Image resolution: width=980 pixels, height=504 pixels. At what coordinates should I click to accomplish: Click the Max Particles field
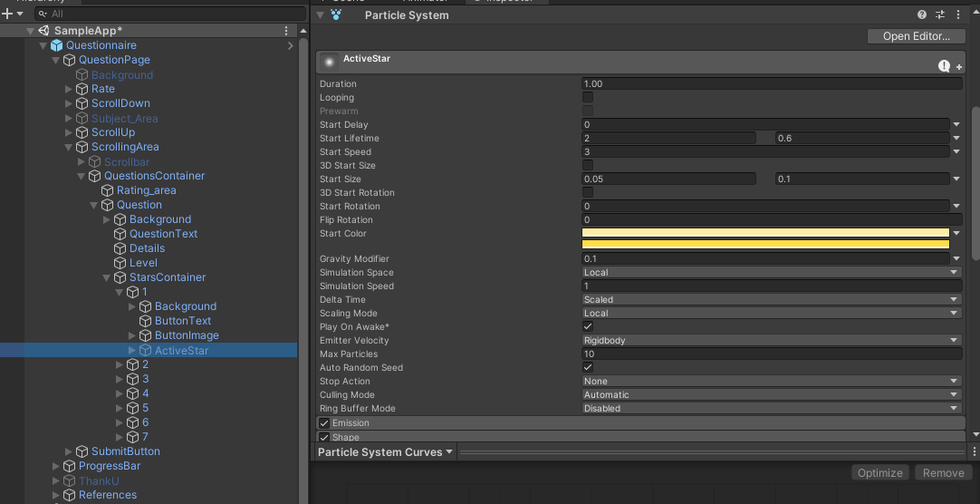(x=772, y=354)
